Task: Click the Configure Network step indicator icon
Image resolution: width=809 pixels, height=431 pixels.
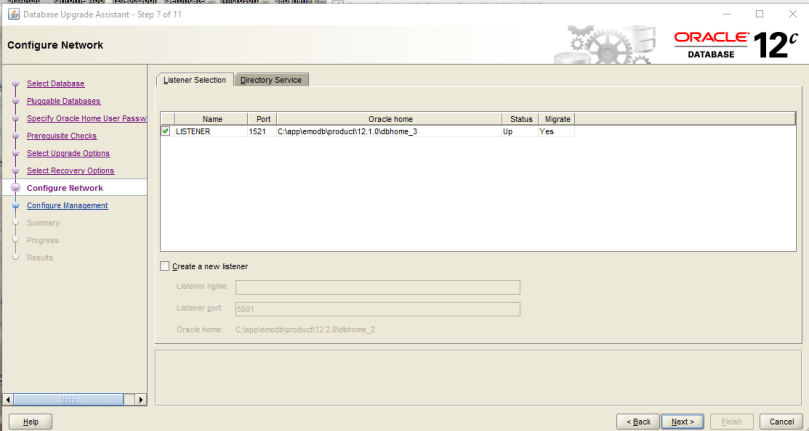Action: pyautogui.click(x=15, y=188)
